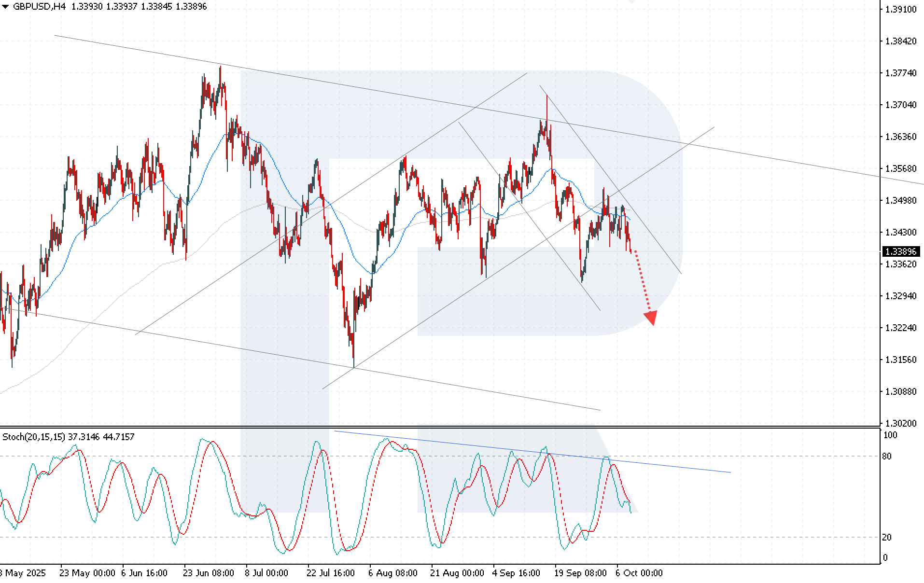924x583 pixels.
Task: Click the Stochastic 80 level label
Action: tap(887, 456)
